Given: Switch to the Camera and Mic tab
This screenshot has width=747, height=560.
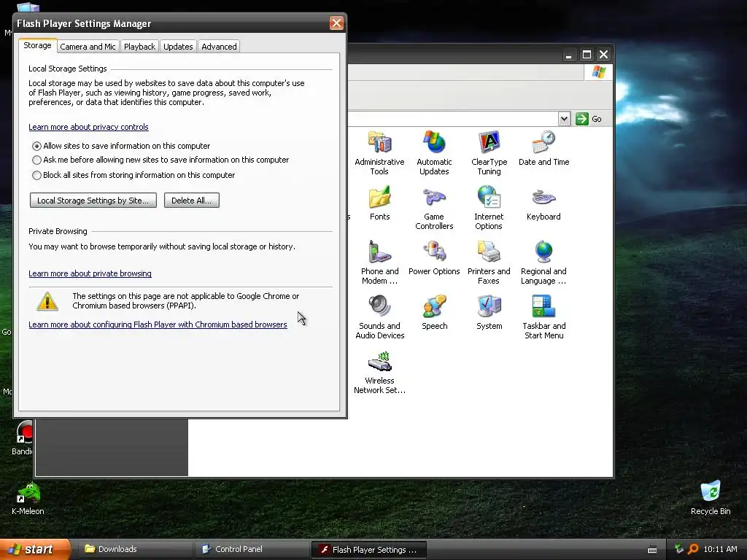Looking at the screenshot, I should 88,47.
